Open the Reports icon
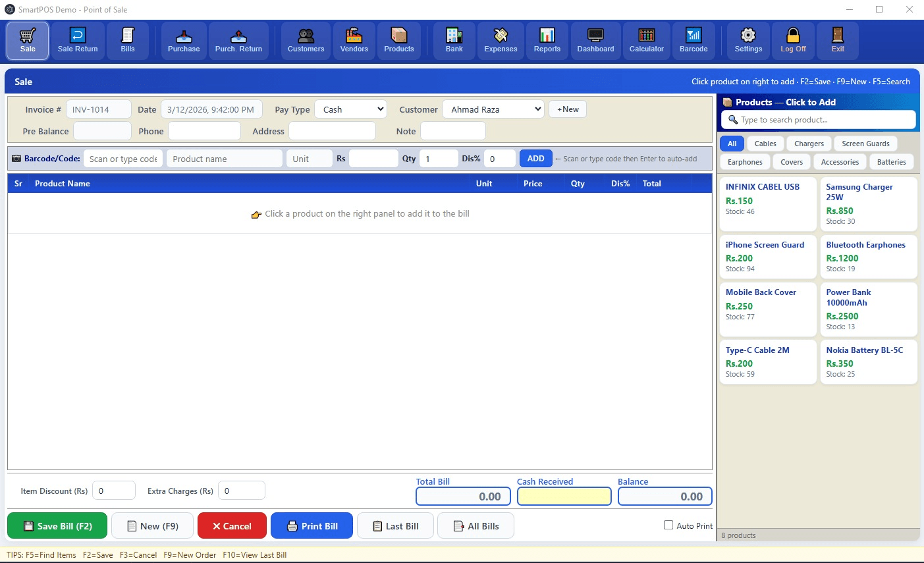924x563 pixels. [x=547, y=40]
